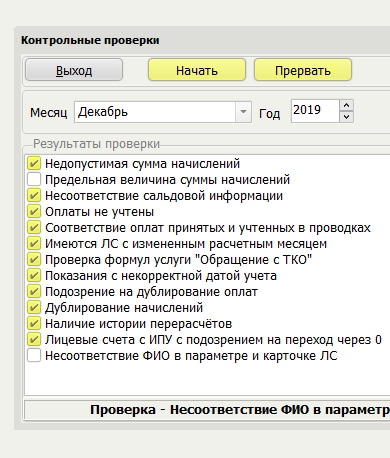
Task: Decrease the year with the down arrow
Action: click(x=347, y=117)
